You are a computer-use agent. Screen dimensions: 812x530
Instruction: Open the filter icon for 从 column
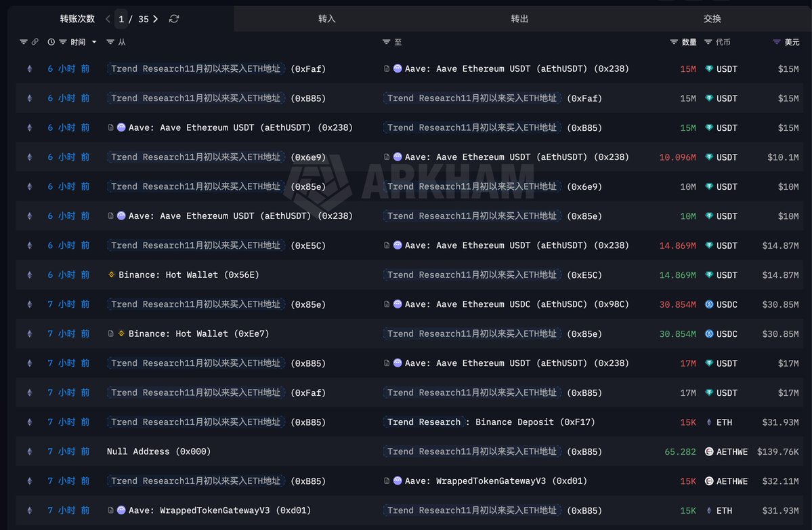[x=110, y=42]
